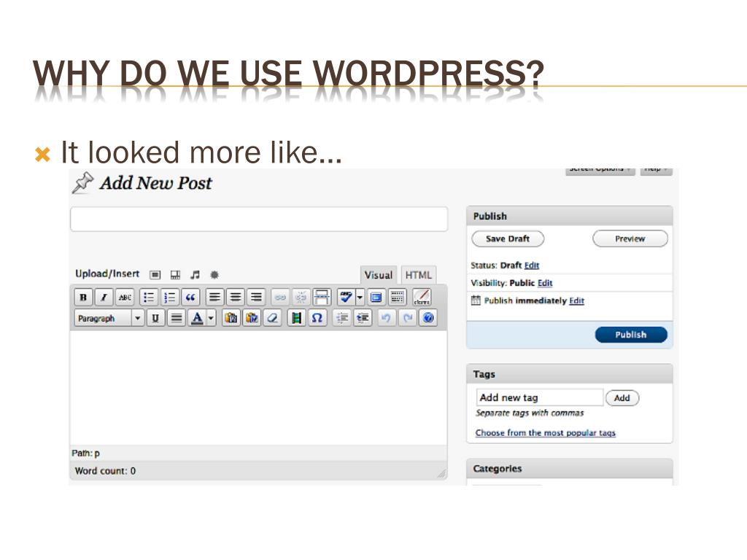Outdent the paragraph
The width and height of the screenshot is (747, 560).
tap(341, 318)
